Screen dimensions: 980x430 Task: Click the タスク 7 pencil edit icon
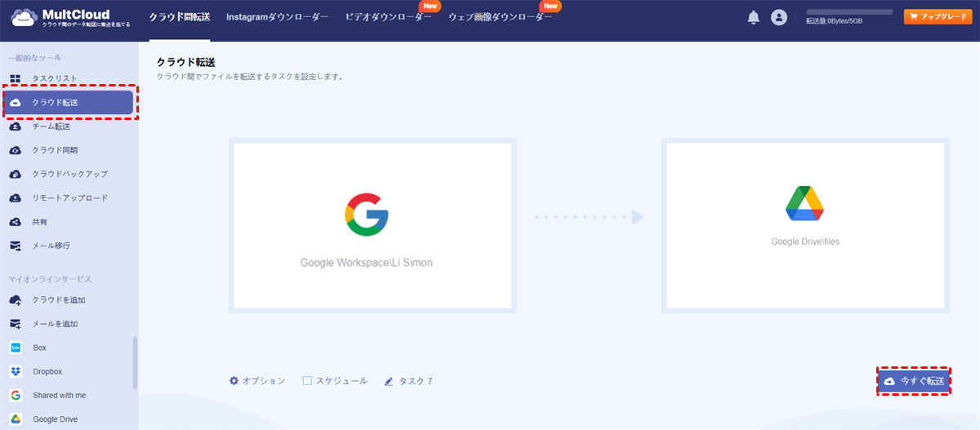389,381
